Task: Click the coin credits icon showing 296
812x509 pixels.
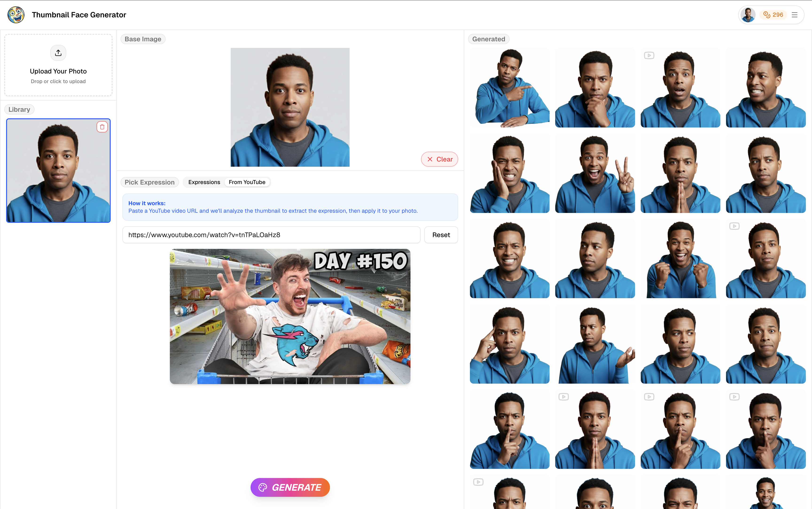Action: [x=766, y=15]
